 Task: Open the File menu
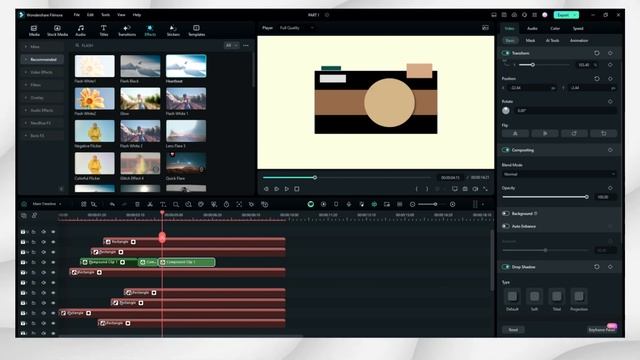tap(76, 15)
